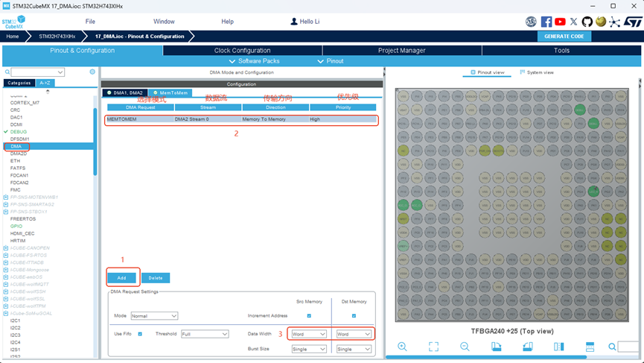Expand the Software Packs menu
Image resolution: width=644 pixels, height=363 pixels.
[254, 61]
